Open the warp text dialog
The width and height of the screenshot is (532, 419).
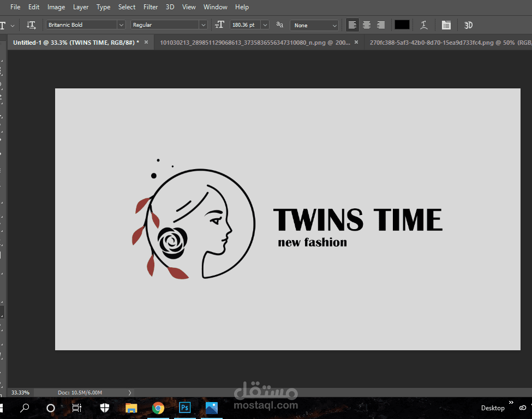click(424, 25)
